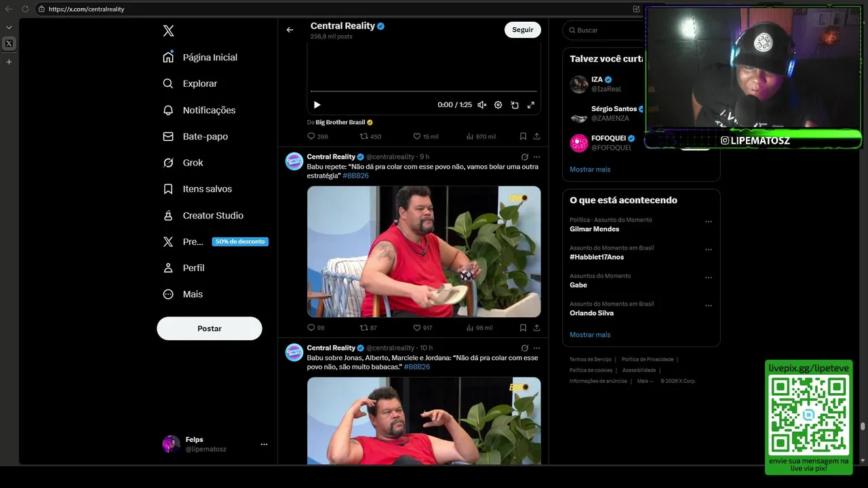Open Explorar from sidebar
This screenshot has width=868, height=488.
tap(191, 83)
